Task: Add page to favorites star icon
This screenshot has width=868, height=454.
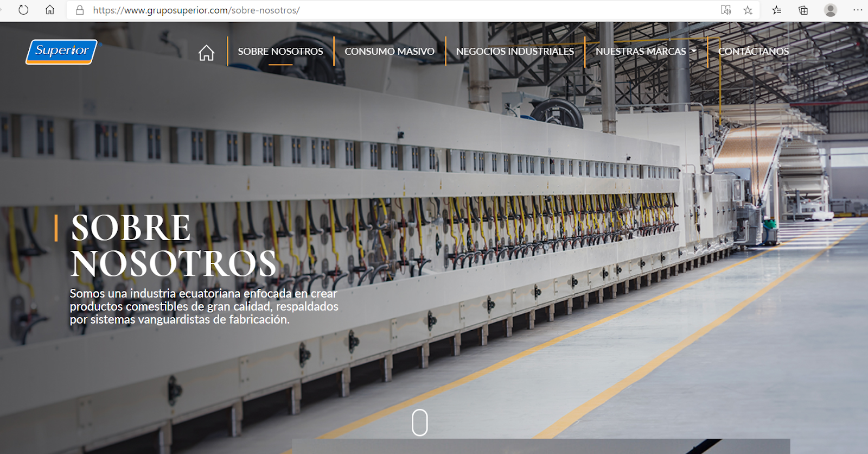Action: [748, 10]
